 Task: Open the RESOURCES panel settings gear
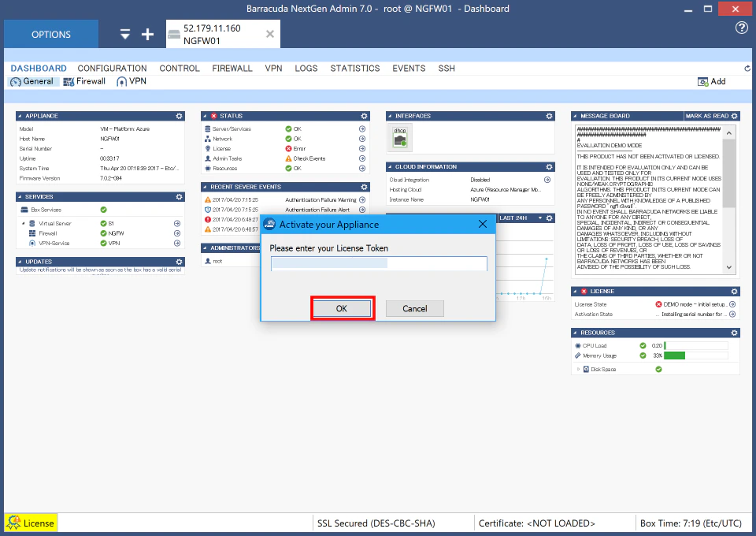pos(734,333)
